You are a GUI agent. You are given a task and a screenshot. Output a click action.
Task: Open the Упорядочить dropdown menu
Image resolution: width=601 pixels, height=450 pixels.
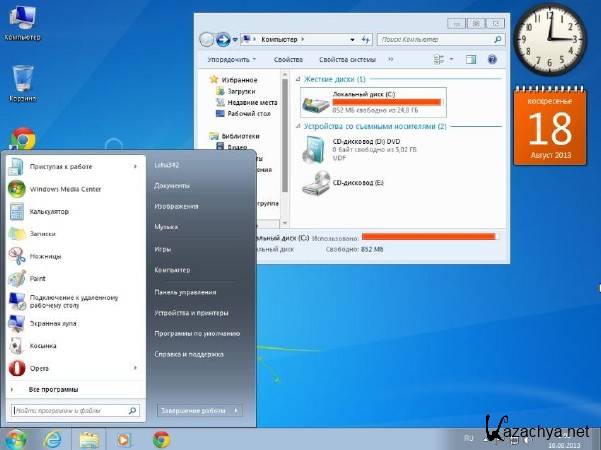[x=232, y=59]
